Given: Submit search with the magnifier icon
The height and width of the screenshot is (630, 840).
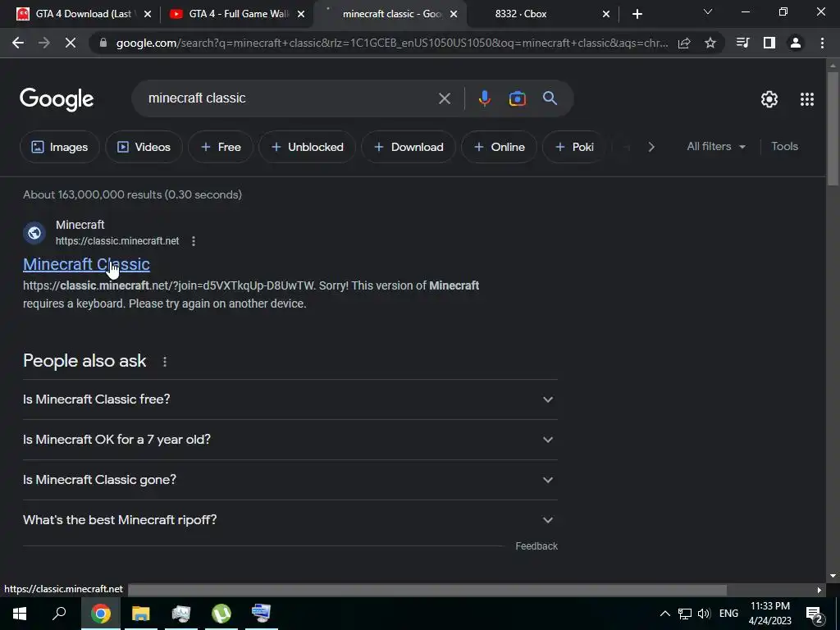Looking at the screenshot, I should [550, 98].
